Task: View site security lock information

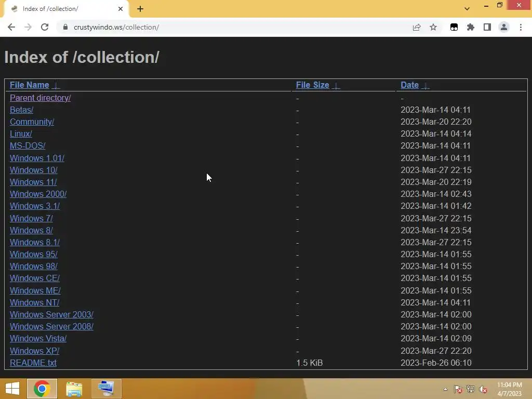Action: pos(65,27)
